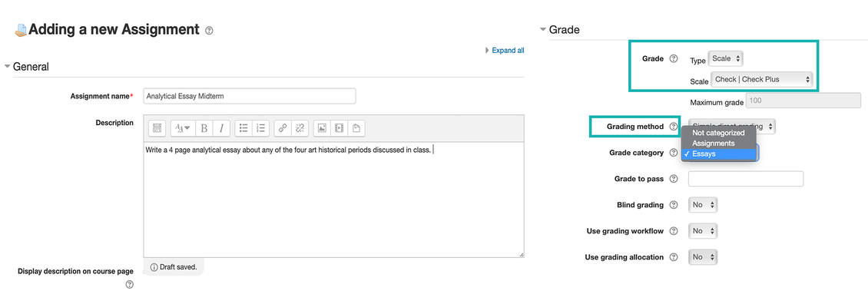Open the Scale dropdown showing Check | Check Plus
Screen dimensions: 868x304
pyautogui.click(x=762, y=80)
